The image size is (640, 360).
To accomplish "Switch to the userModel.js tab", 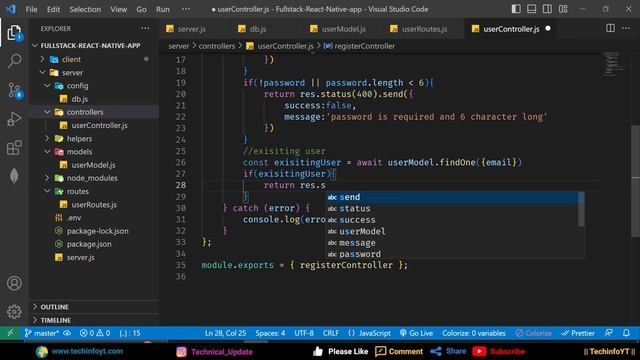I will coord(343,29).
